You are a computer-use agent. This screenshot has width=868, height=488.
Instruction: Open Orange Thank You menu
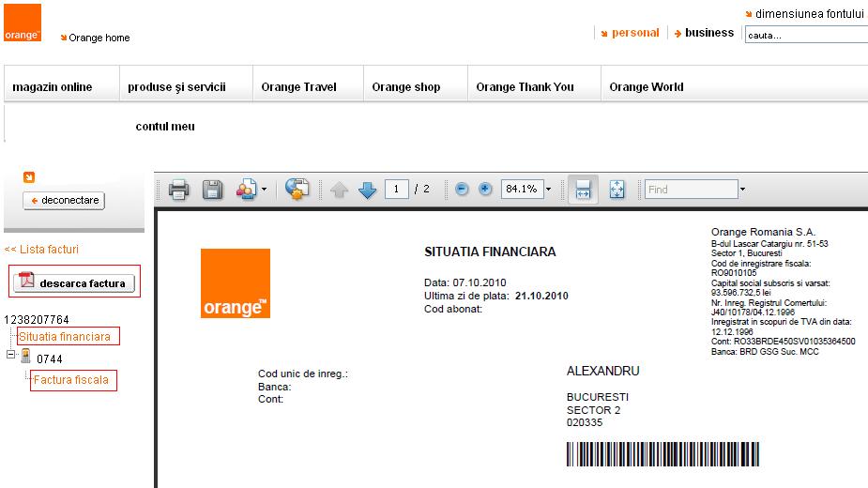[525, 87]
